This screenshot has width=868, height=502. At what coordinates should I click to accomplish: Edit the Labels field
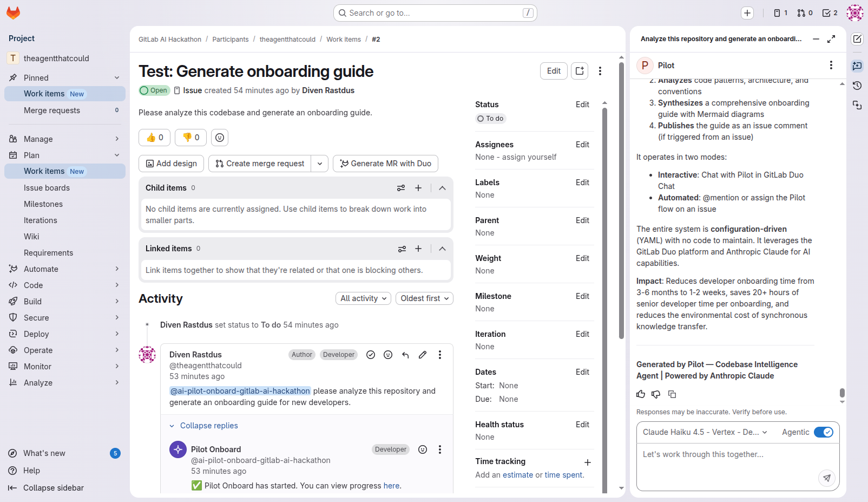tap(582, 182)
